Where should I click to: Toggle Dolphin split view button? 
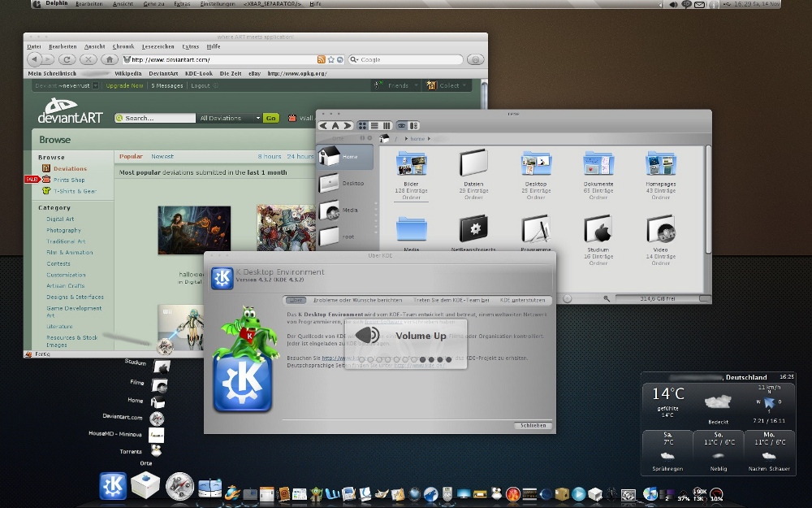pyautogui.click(x=413, y=125)
